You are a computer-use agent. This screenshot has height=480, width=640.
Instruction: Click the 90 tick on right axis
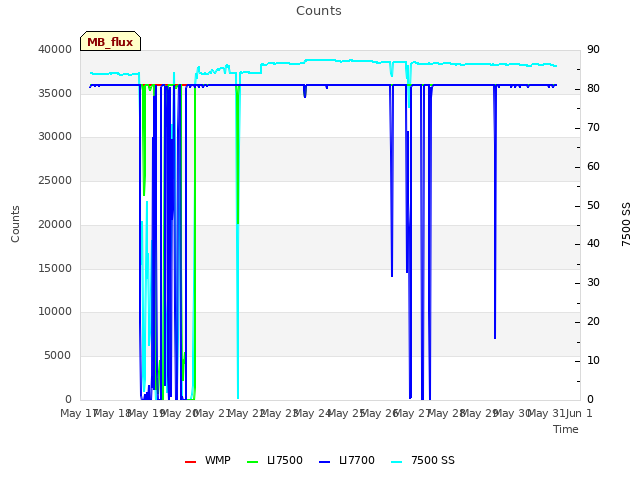point(593,49)
